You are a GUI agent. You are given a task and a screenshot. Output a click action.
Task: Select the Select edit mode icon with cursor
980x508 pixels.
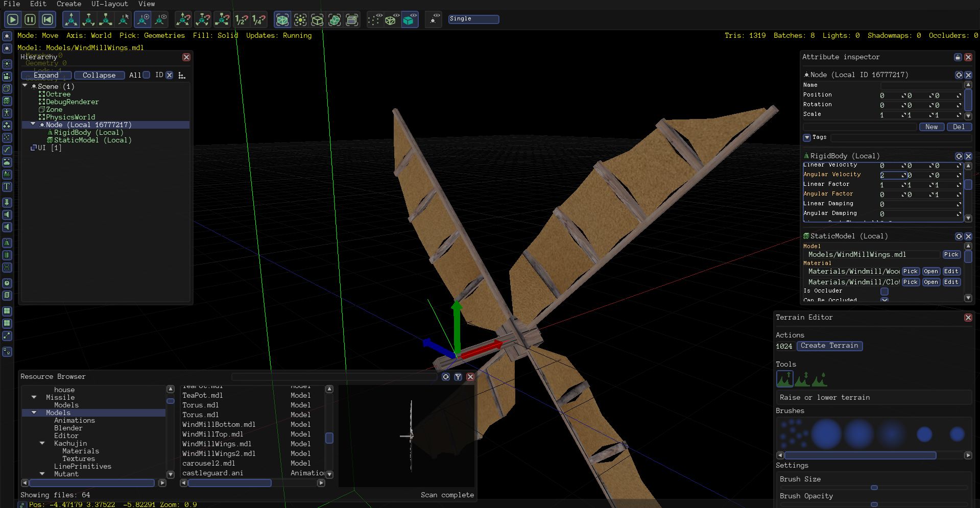[123, 19]
